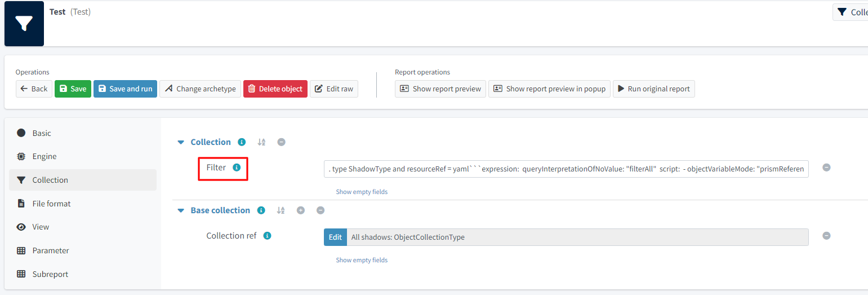The width and height of the screenshot is (868, 295).
Task: Add value using Base collection plus icon
Action: click(x=301, y=210)
